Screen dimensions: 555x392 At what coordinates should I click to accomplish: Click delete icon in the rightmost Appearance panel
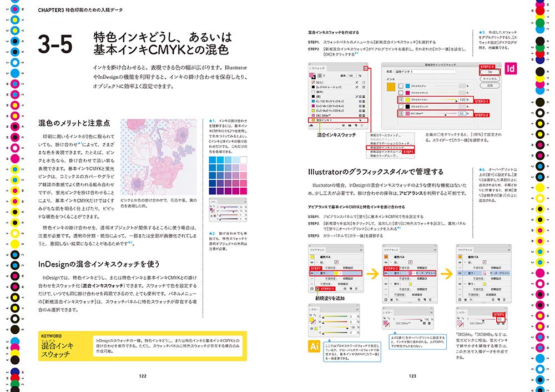[504, 300]
